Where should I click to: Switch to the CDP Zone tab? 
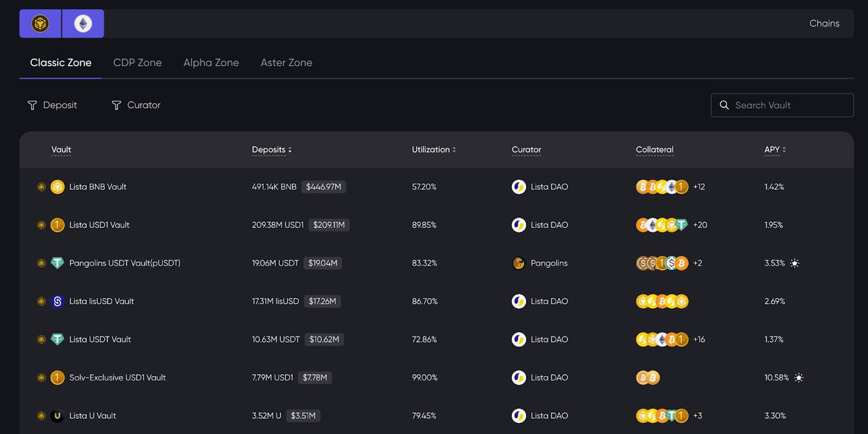pos(137,63)
